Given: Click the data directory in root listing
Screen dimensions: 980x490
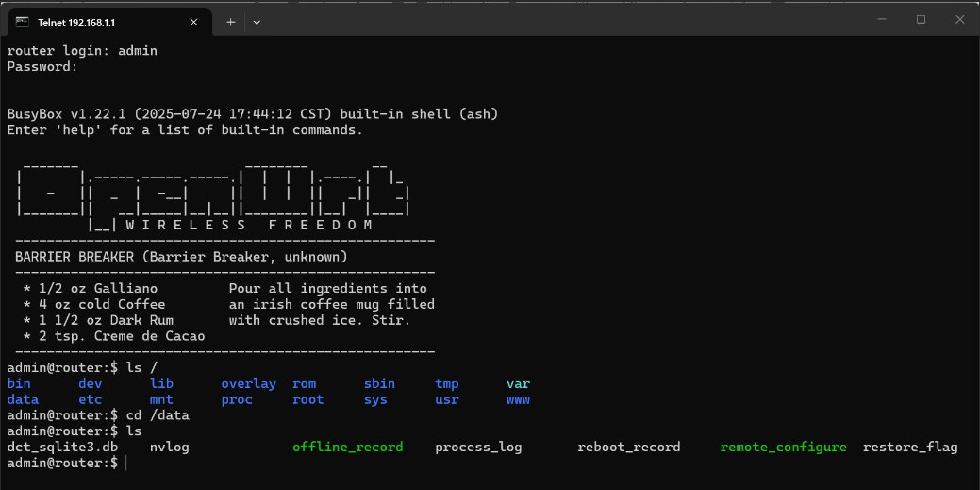Looking at the screenshot, I should 23,399.
